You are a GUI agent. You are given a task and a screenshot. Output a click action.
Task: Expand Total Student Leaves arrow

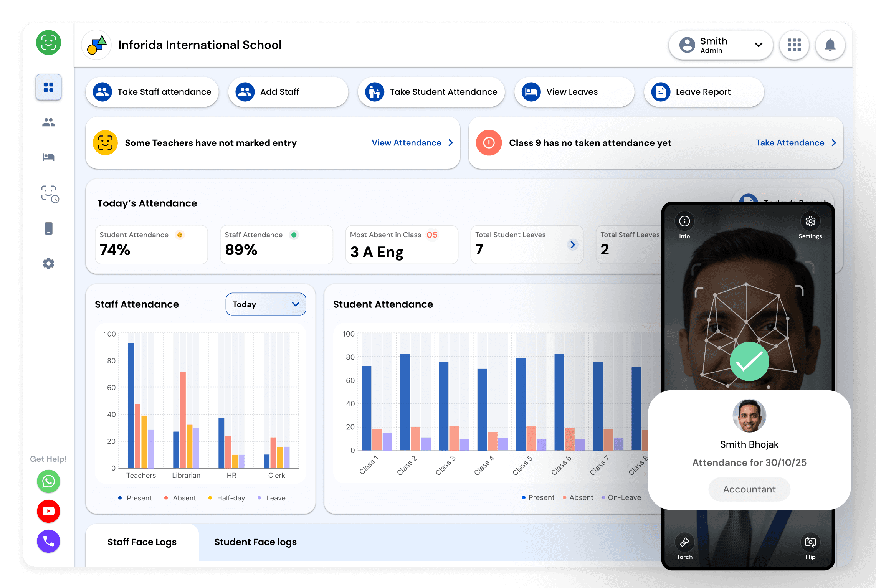click(572, 244)
